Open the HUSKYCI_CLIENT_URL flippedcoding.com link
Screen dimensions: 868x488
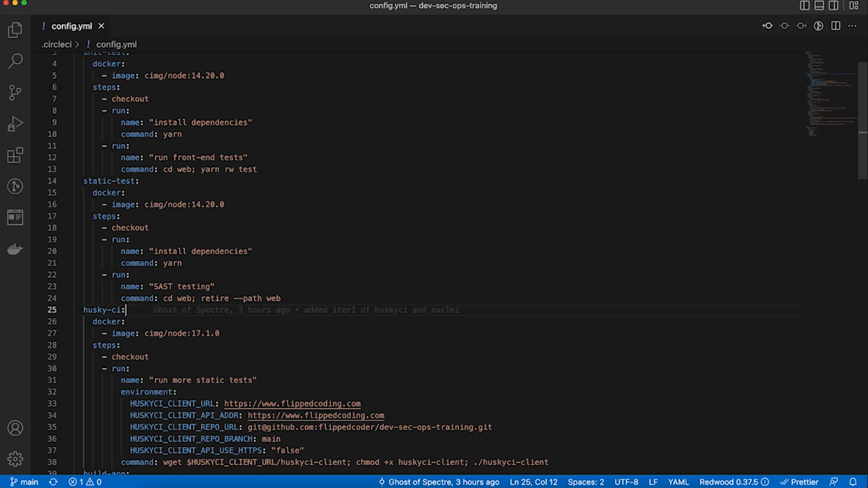(x=292, y=403)
